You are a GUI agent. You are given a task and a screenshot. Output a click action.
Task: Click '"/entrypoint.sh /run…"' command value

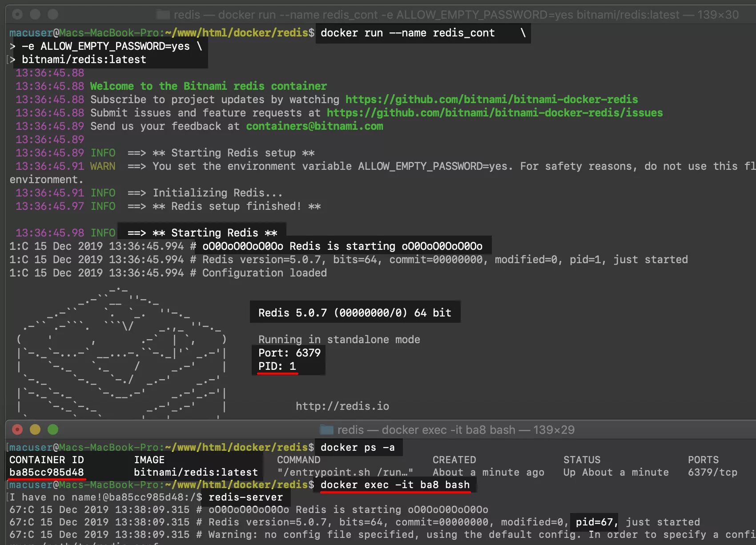345,472
